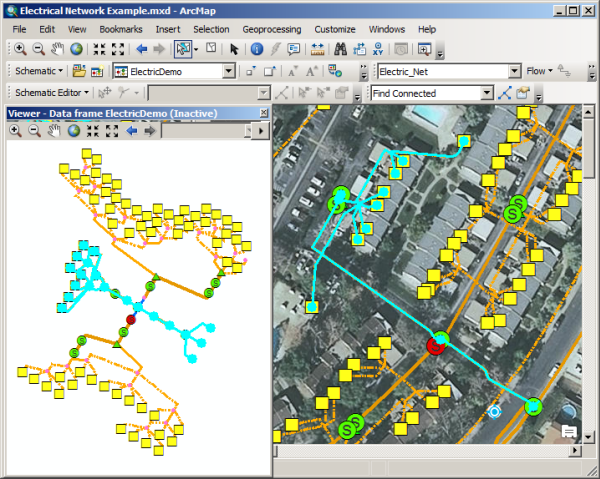This screenshot has height=479, width=600.
Task: Zoom in using the viewer window toolbar
Action: (x=15, y=131)
